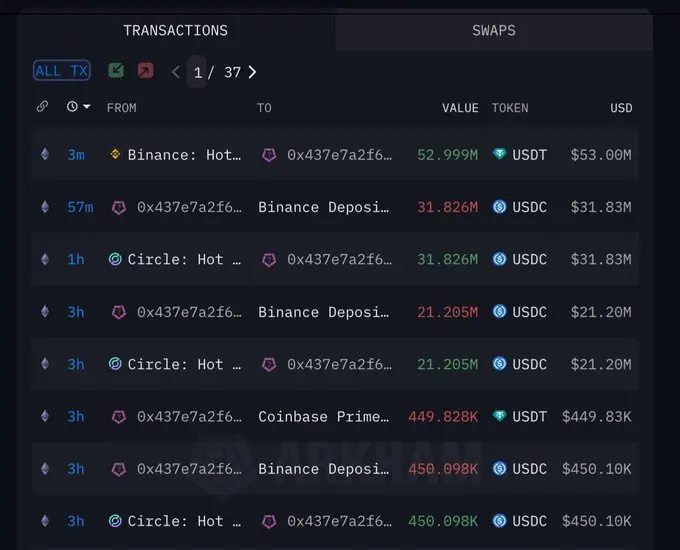
Task: Open Binance: Hot wallet sender link
Action: pos(184,155)
